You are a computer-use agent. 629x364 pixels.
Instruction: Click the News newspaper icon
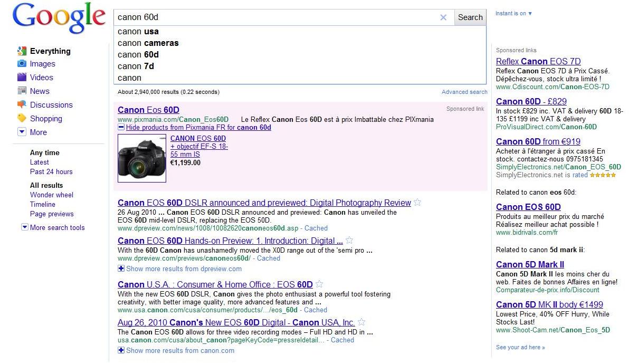tap(22, 91)
